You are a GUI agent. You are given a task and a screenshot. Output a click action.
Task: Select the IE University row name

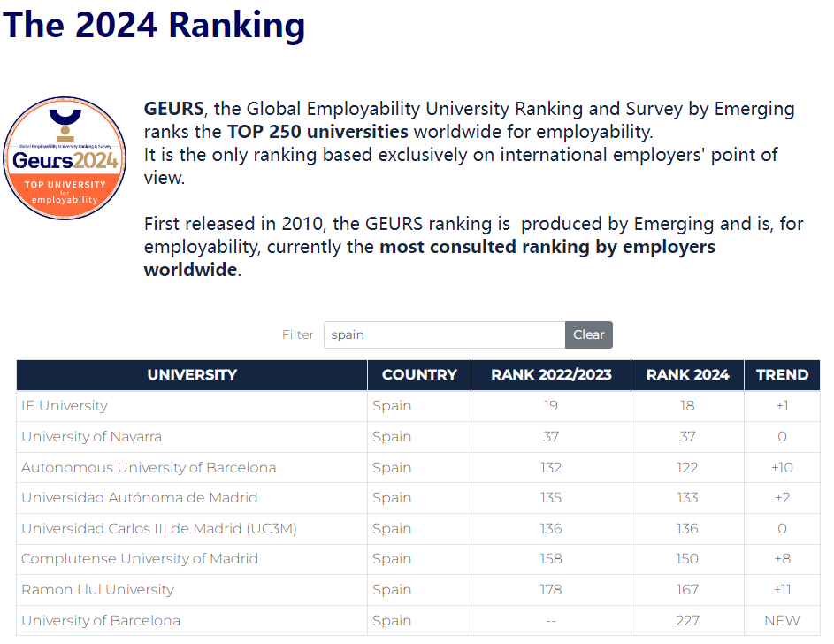coord(65,406)
